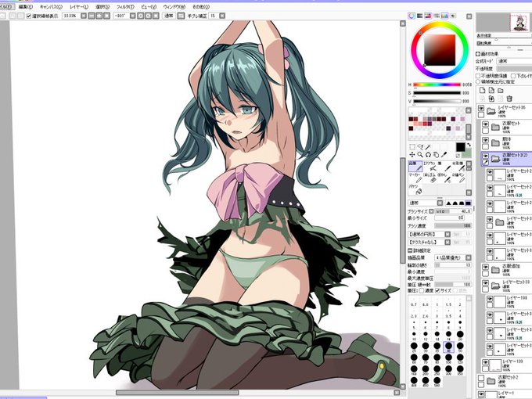Select brush size 500 preset
This screenshot has height=399, width=532.
437,381
